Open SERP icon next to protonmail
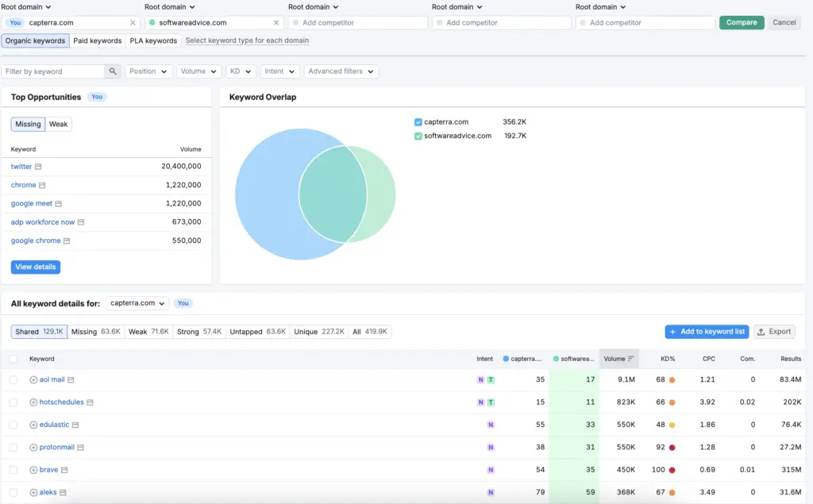This screenshot has height=504, width=813. point(80,448)
